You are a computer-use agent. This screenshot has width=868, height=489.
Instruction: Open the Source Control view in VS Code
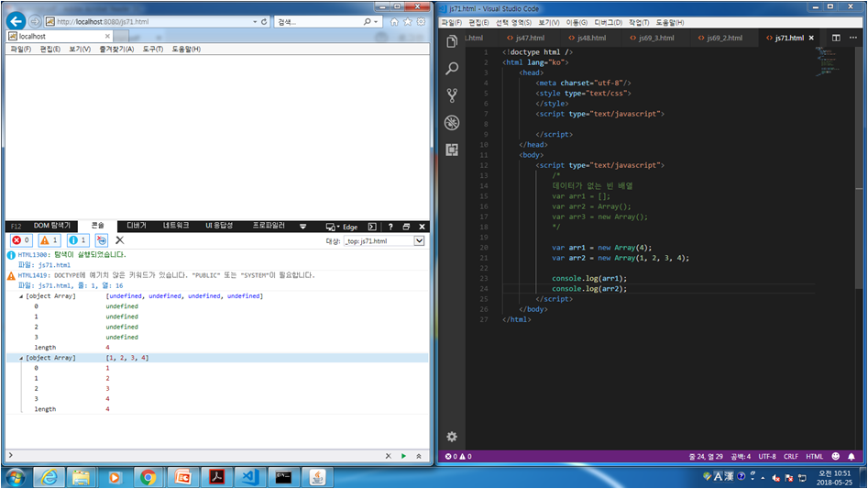click(x=452, y=95)
